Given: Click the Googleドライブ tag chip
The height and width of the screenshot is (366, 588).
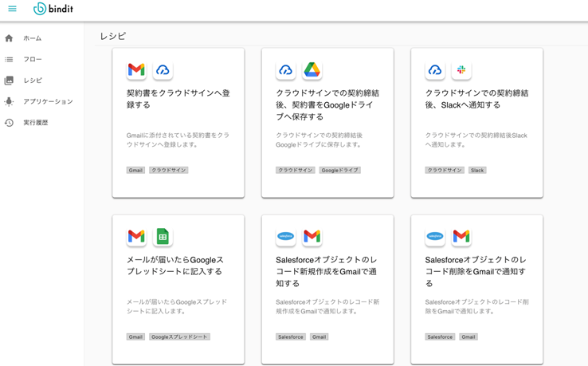Looking at the screenshot, I should point(340,171).
